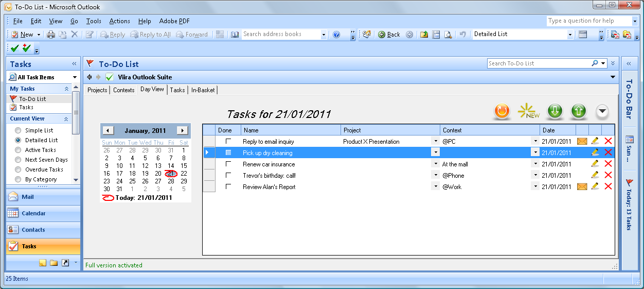644x289 pixels.
Task: Click the orange refresh button above the task grid
Action: pos(502,111)
